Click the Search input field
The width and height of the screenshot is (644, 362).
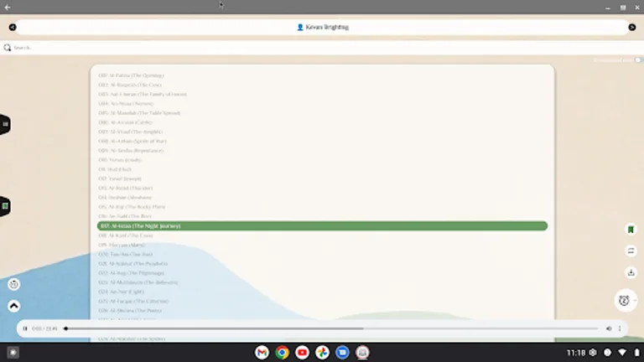coord(322,48)
